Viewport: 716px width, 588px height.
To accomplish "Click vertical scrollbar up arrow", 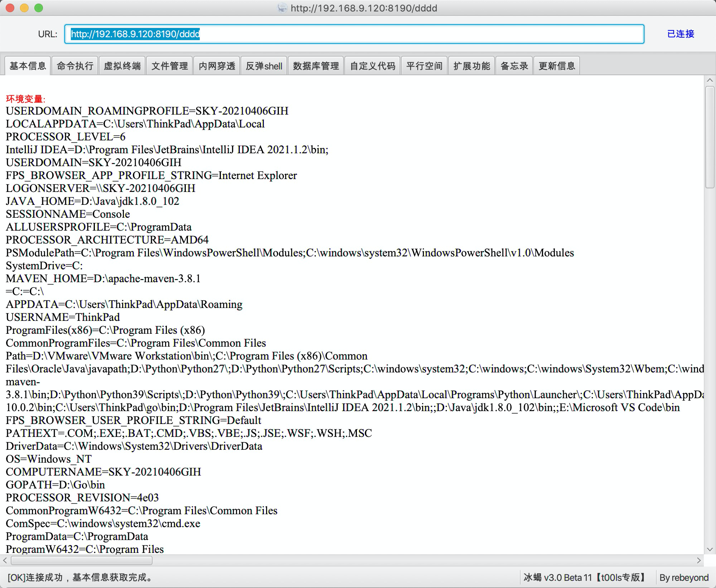I will [x=710, y=80].
